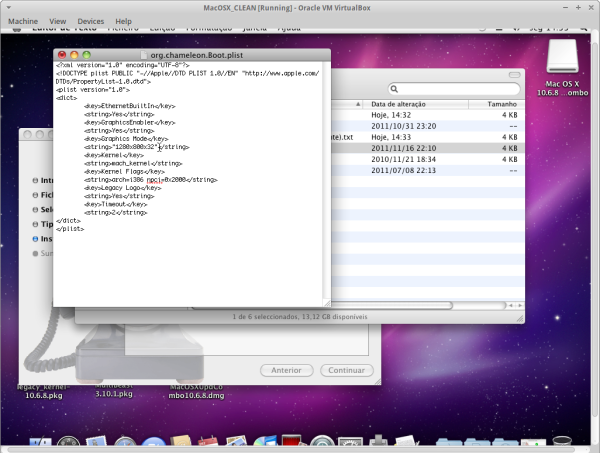The image size is (600, 453).
Task: Place cursor in the GraphicsEnabler key line
Action: (x=130, y=122)
